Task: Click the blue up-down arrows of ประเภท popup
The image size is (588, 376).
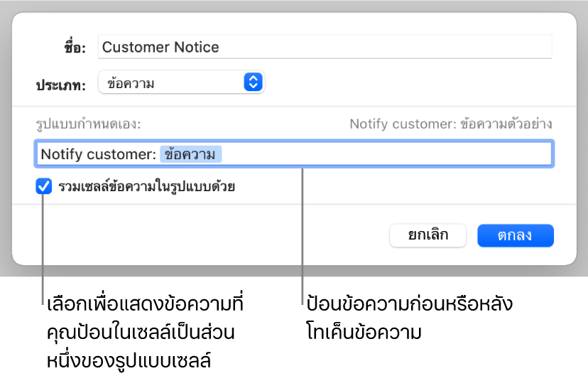Action: 253,82
